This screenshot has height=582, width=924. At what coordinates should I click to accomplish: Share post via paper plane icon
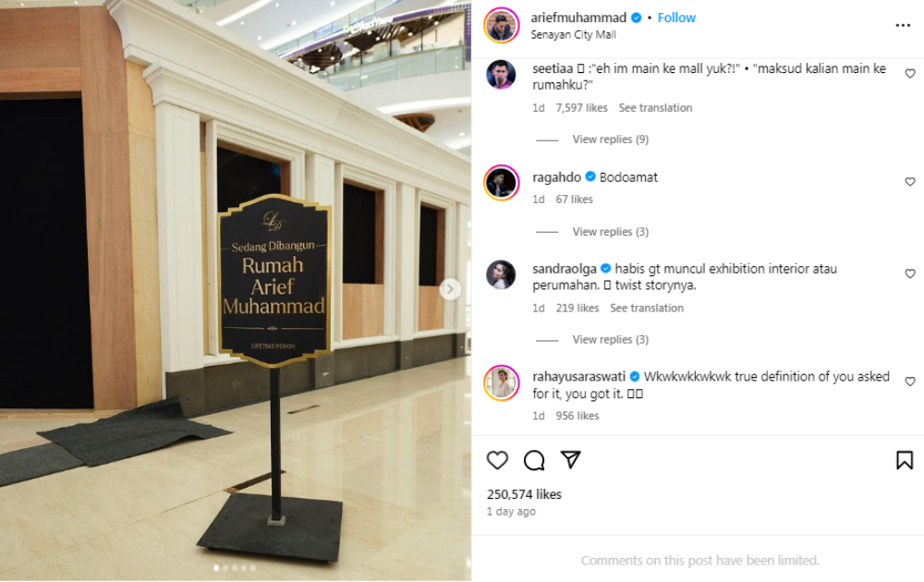click(570, 459)
